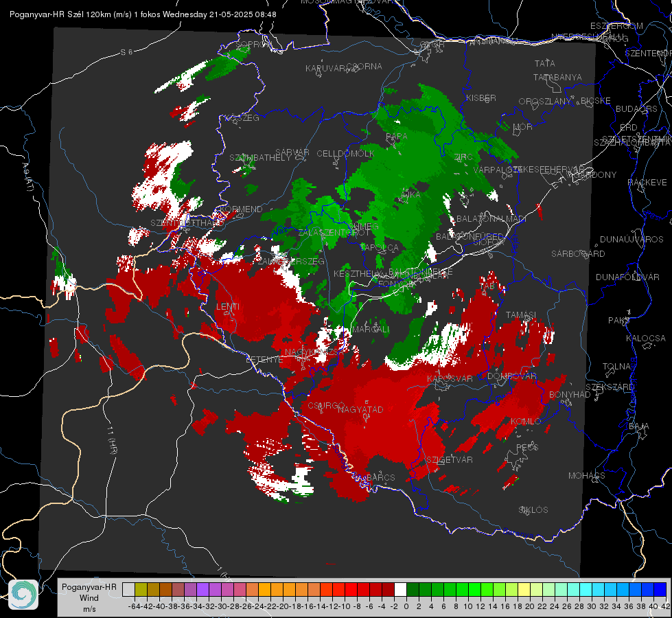The image size is (672, 618).
Task: Click the KÖRMEND city label
Action: [x=241, y=209]
